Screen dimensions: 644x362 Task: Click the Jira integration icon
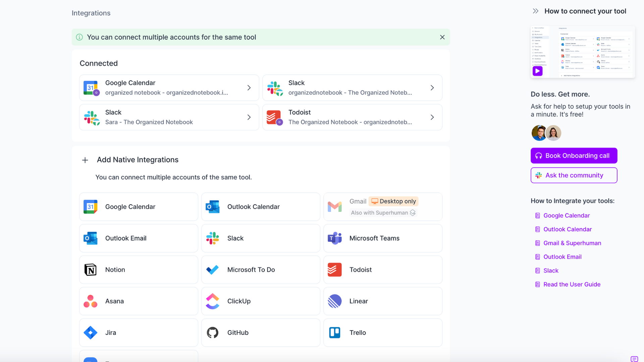tap(90, 333)
